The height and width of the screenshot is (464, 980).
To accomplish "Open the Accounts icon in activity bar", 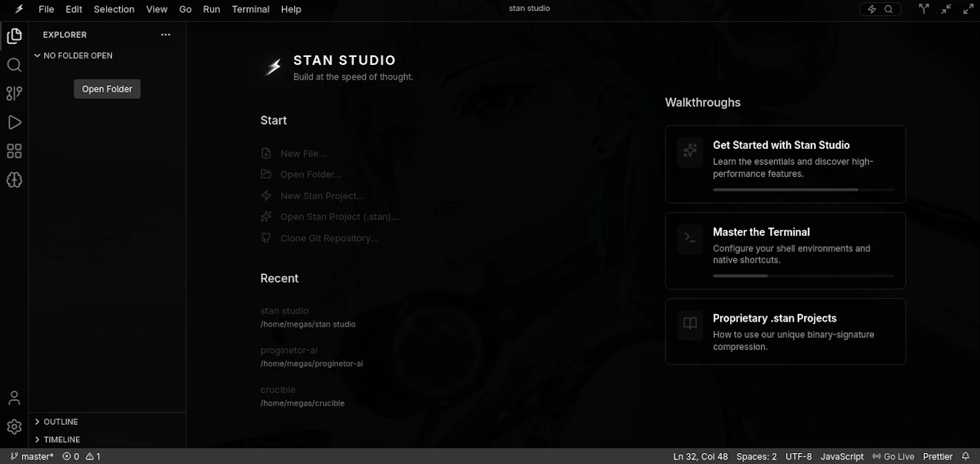I will 14,398.
